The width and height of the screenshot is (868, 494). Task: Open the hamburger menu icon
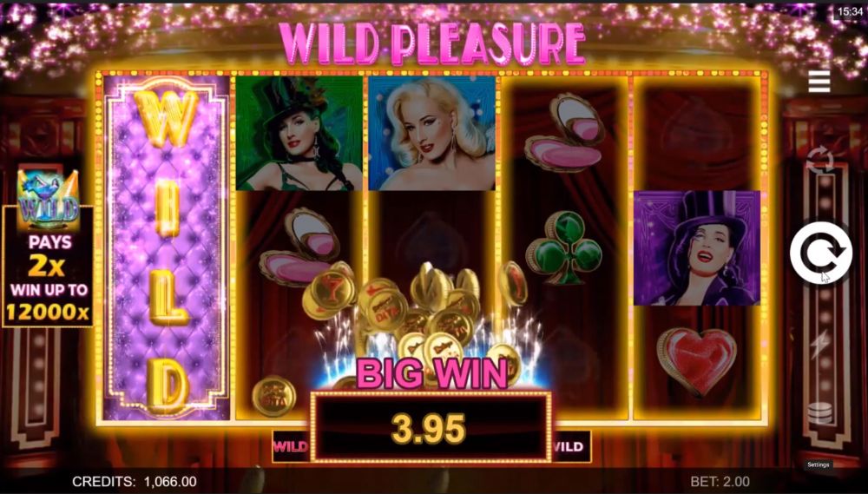click(x=819, y=82)
